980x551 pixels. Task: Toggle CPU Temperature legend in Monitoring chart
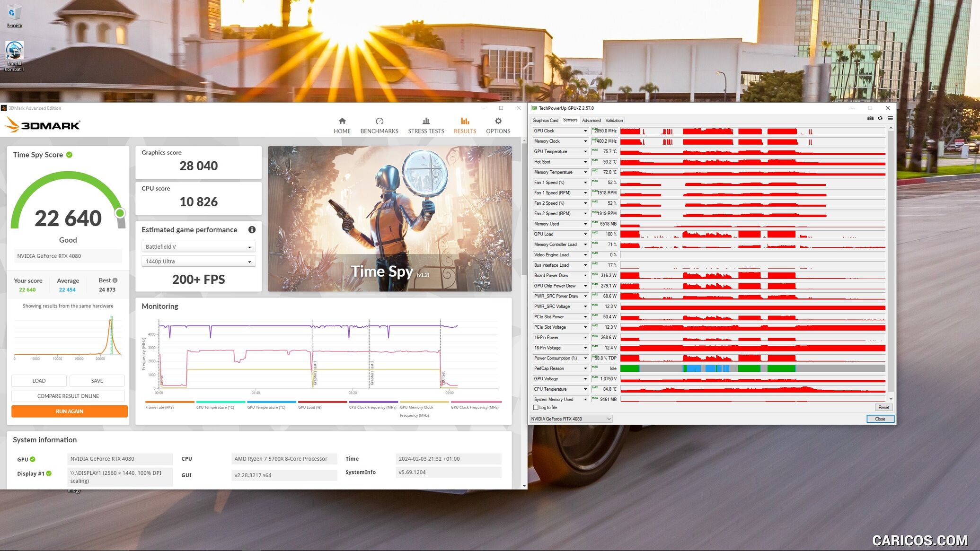tap(221, 405)
